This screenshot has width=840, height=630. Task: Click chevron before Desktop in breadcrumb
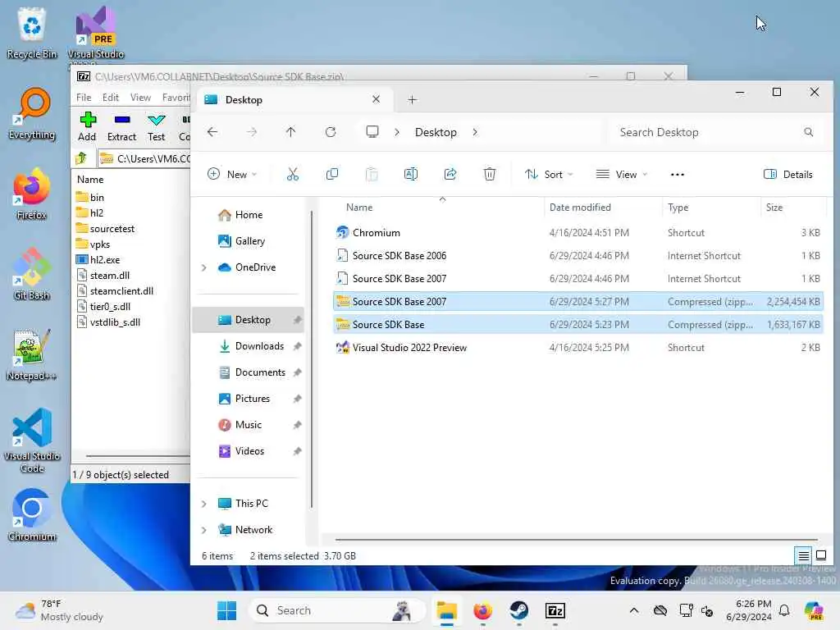pos(397,132)
